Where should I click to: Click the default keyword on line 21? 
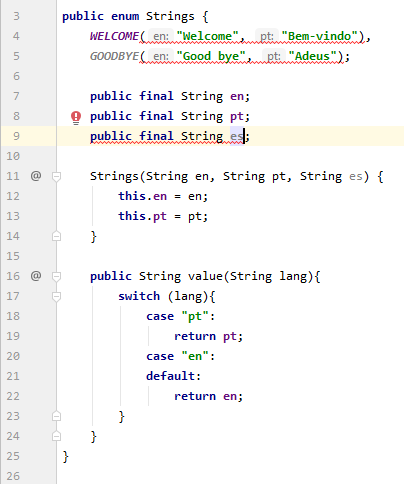click(x=170, y=376)
